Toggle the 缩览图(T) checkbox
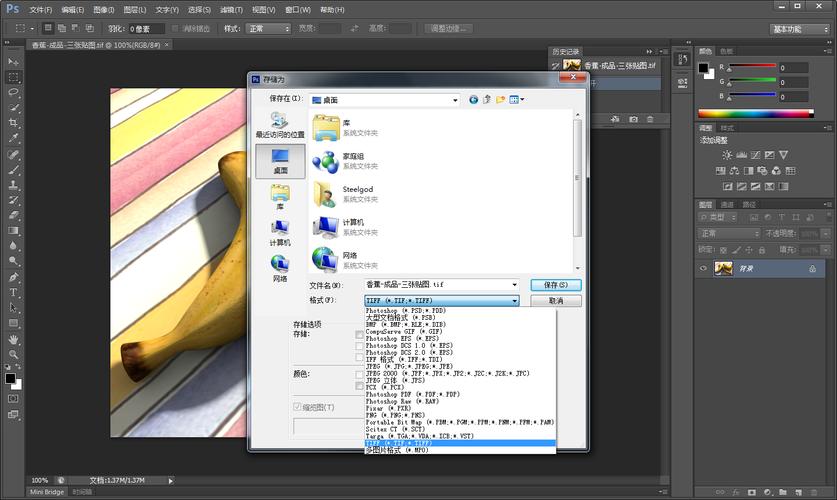 pos(297,407)
